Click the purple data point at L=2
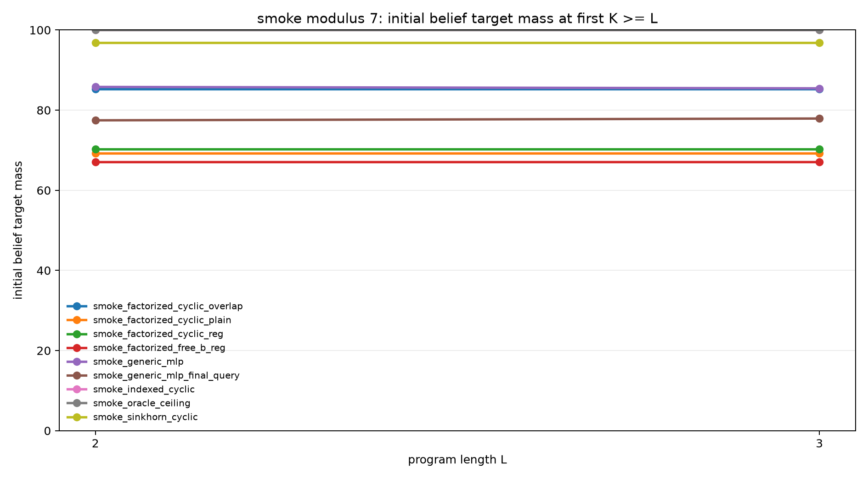Image resolution: width=868 pixels, height=479 pixels. pos(96,87)
